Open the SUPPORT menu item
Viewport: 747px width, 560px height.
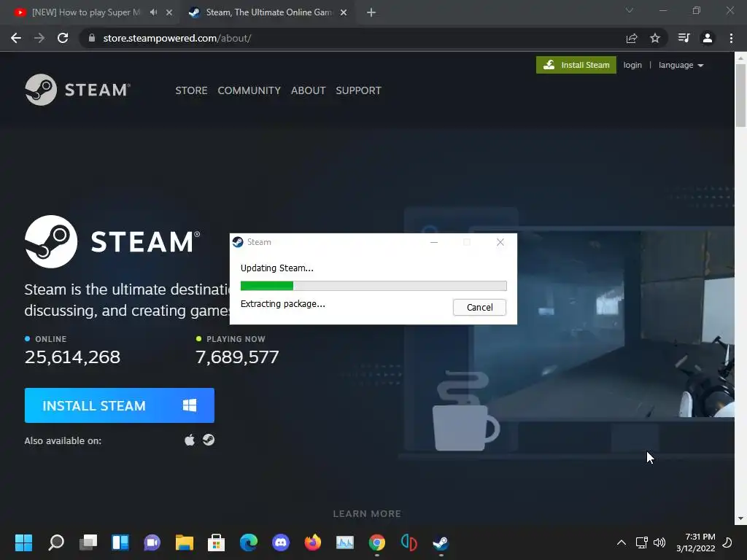(358, 90)
